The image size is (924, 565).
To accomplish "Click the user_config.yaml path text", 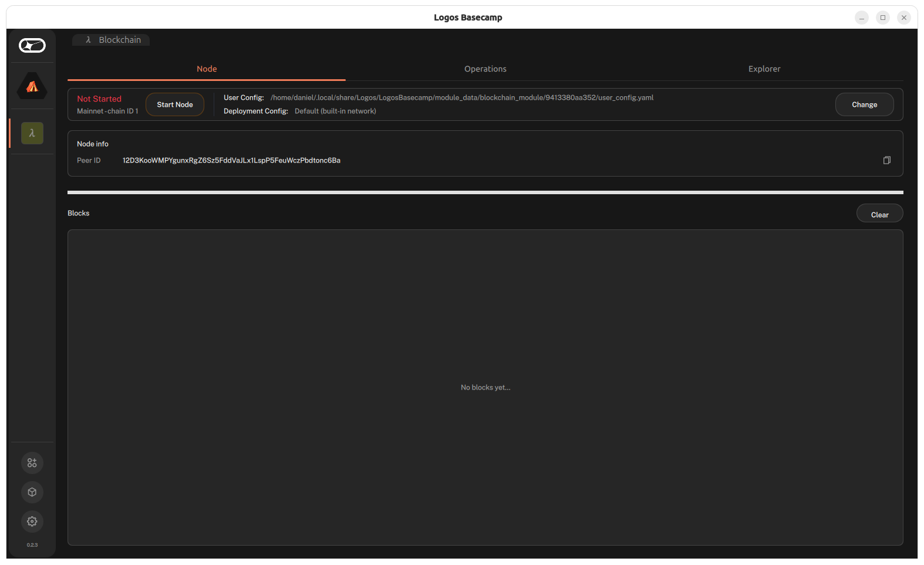I will point(462,97).
